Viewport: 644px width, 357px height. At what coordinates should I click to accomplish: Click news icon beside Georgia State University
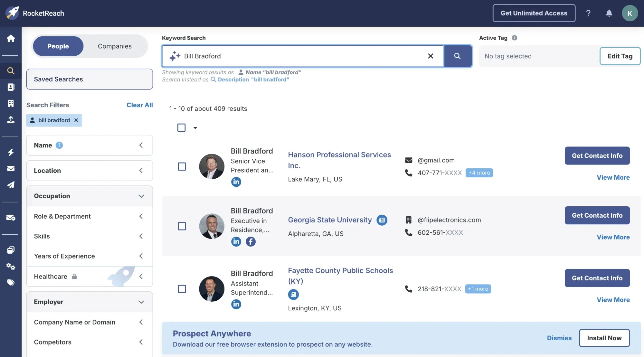382,220
